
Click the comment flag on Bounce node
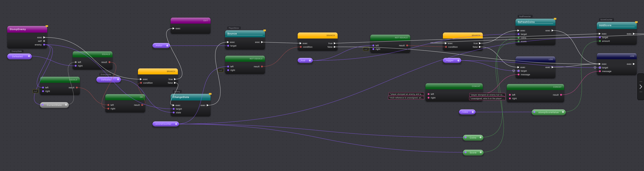point(265,30)
